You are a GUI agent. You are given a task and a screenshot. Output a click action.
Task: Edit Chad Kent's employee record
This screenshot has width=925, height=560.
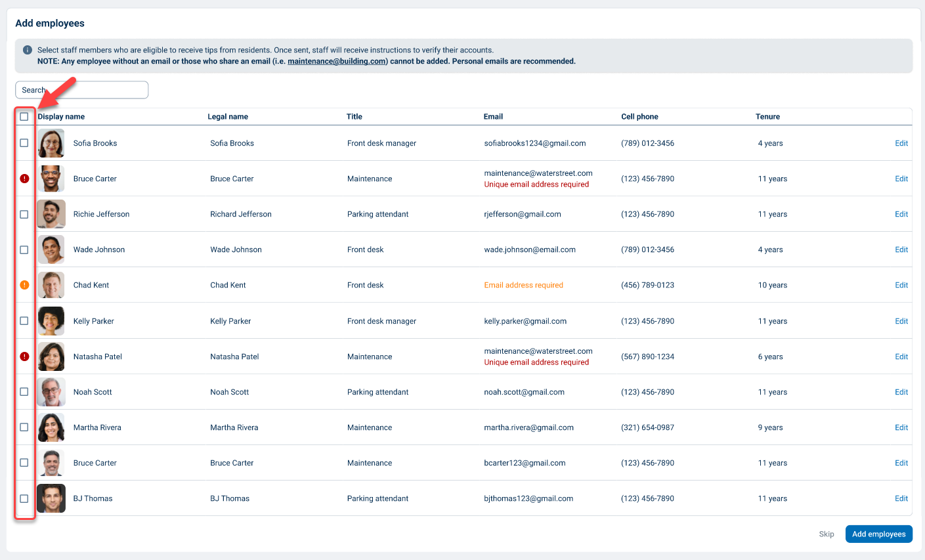pos(901,285)
